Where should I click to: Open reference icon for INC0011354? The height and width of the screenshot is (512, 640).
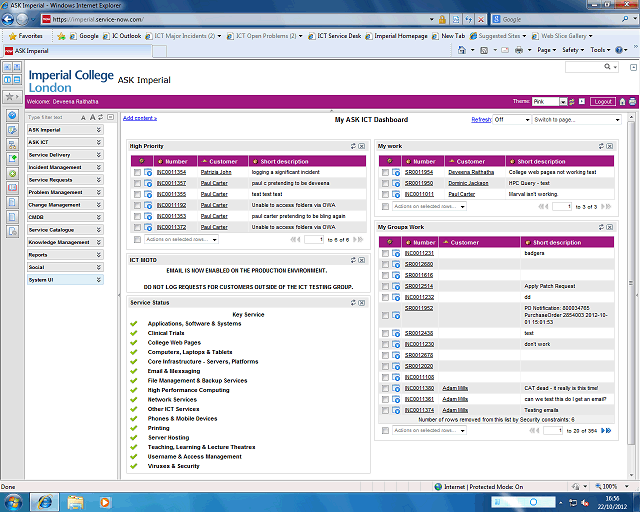pyautogui.click(x=149, y=172)
